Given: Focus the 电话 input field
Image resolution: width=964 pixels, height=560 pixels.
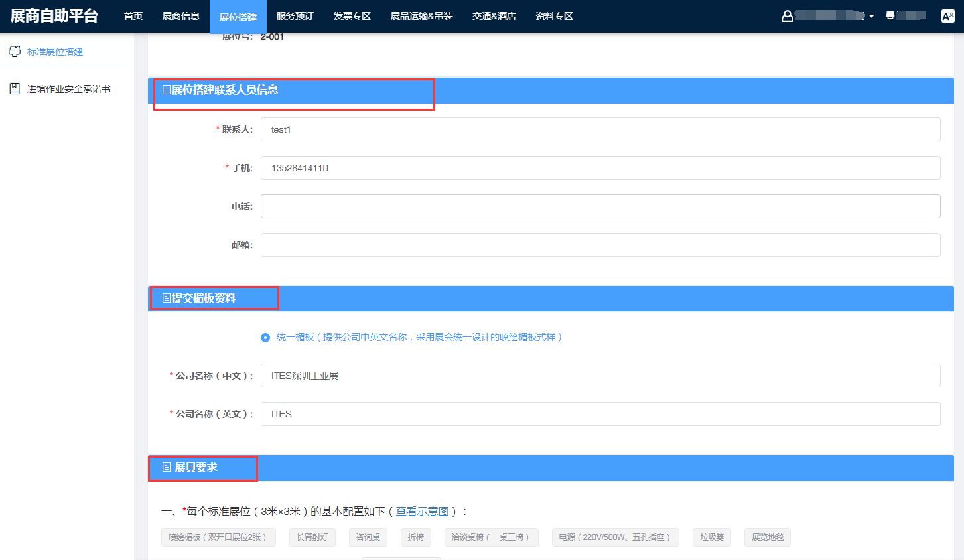Looking at the screenshot, I should [x=600, y=206].
